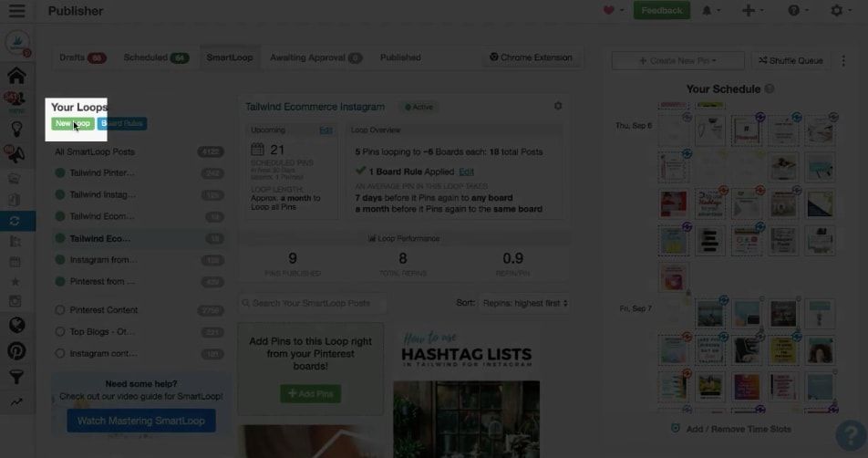This screenshot has width=868, height=458.
Task: Open the gear settings dropdown
Action: point(841,10)
